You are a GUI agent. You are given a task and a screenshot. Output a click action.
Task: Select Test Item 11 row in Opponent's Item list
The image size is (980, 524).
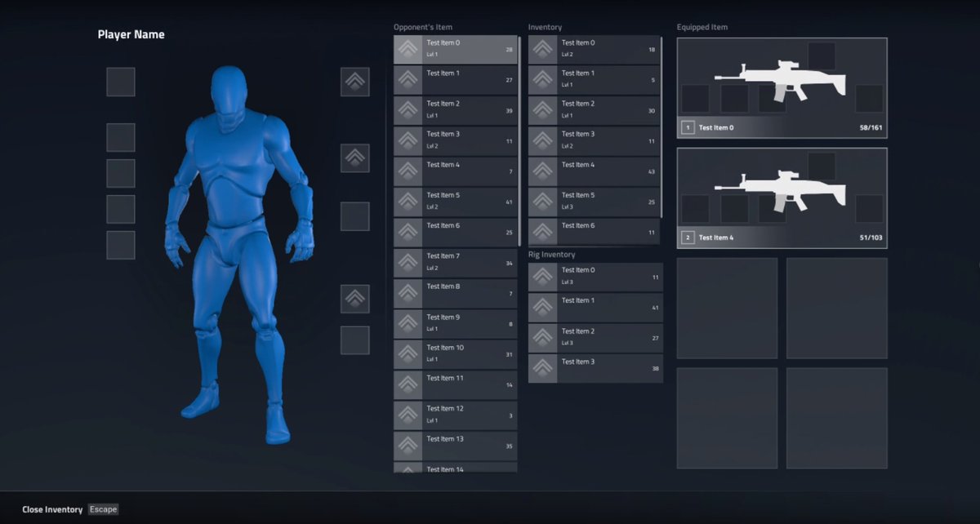pyautogui.click(x=455, y=385)
